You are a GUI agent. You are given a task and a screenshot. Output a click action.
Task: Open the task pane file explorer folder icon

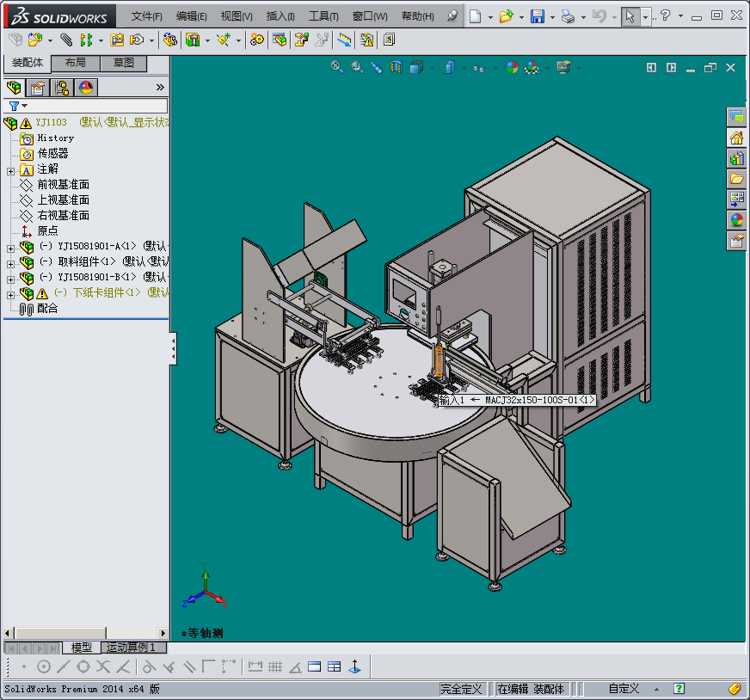[x=736, y=179]
